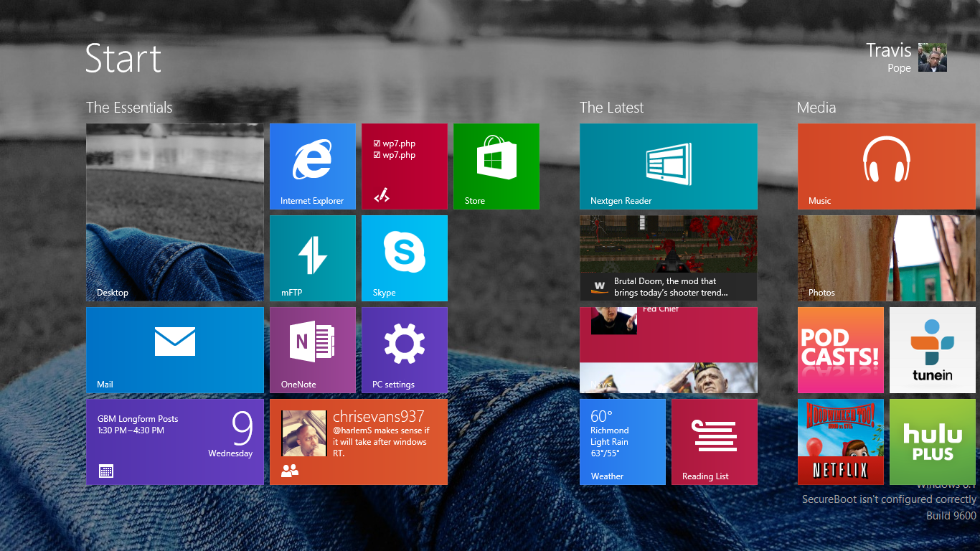980x551 pixels.
Task: Launch the Skype tile
Action: tap(405, 258)
